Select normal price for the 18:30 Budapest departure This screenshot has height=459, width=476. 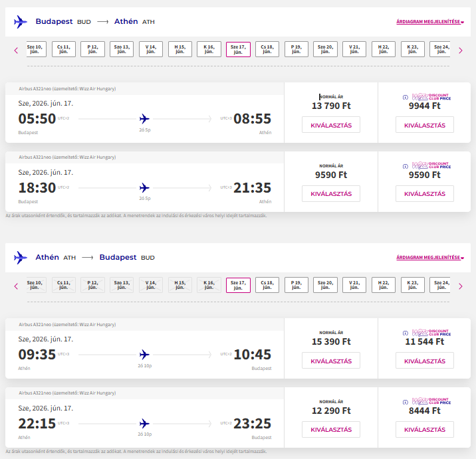(x=331, y=194)
